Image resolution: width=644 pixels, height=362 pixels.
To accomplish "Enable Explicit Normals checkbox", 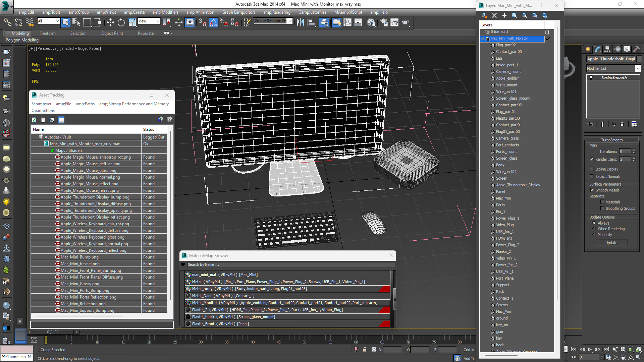I will click(x=592, y=176).
